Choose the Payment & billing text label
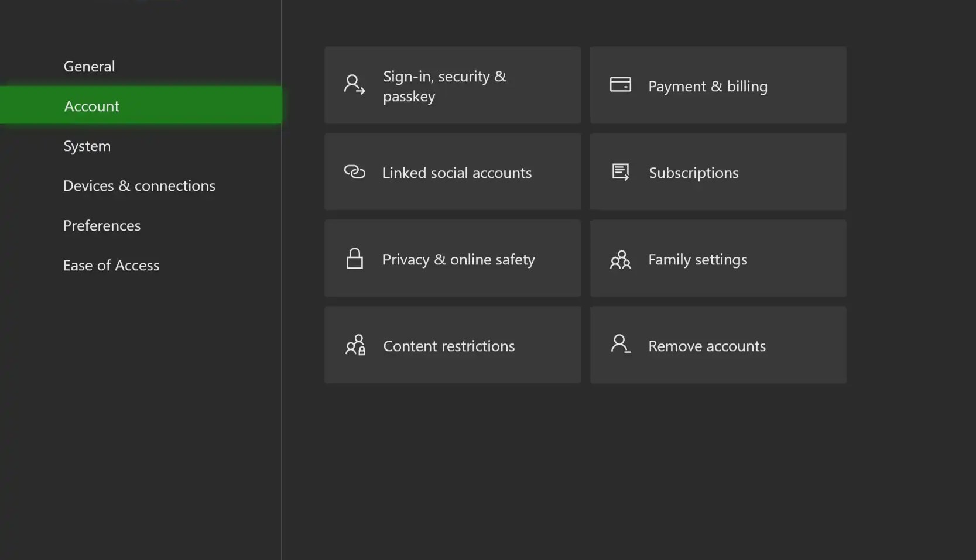The image size is (976, 560). (707, 86)
